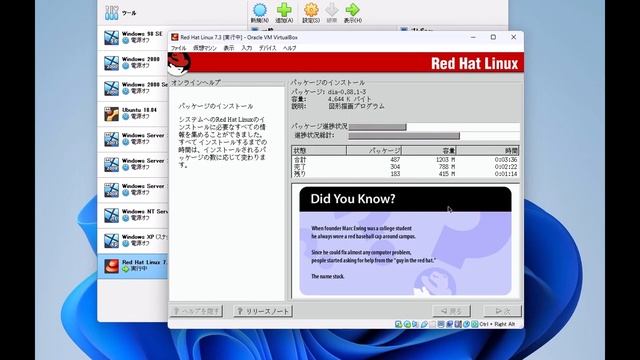
Task: Click the 状態 column header
Action: coord(319,151)
